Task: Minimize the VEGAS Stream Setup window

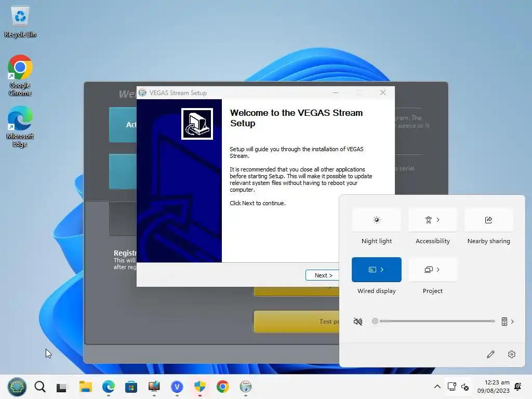Action: [x=336, y=92]
